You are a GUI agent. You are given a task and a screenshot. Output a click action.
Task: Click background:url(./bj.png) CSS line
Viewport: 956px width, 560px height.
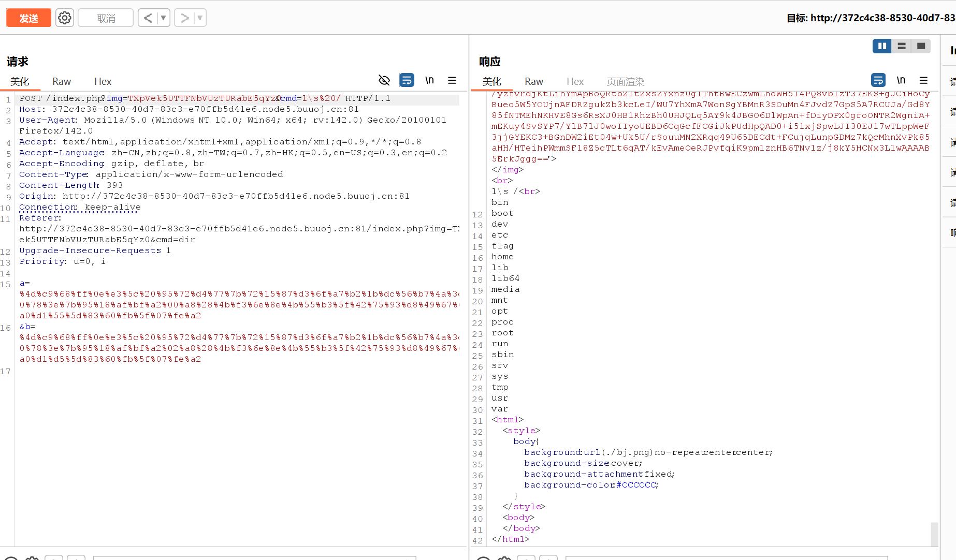(x=648, y=452)
